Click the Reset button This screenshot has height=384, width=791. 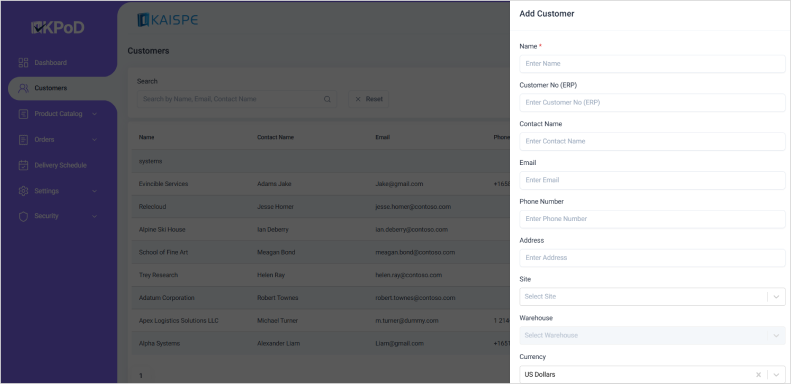368,99
